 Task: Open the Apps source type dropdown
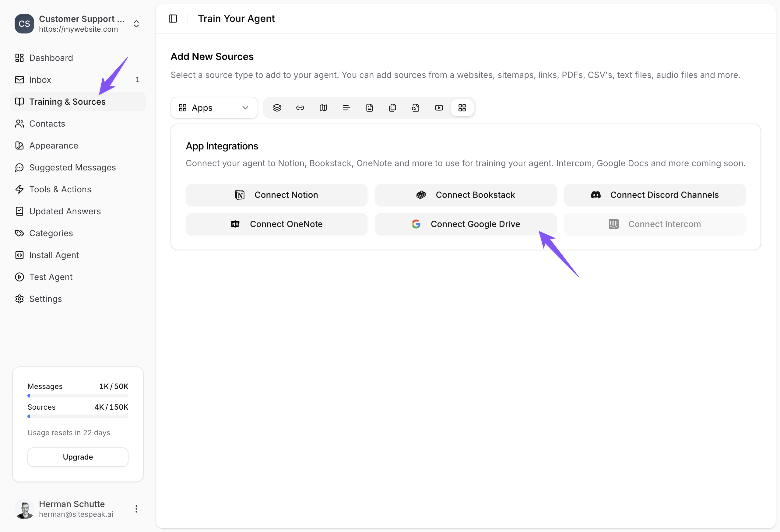pos(214,108)
